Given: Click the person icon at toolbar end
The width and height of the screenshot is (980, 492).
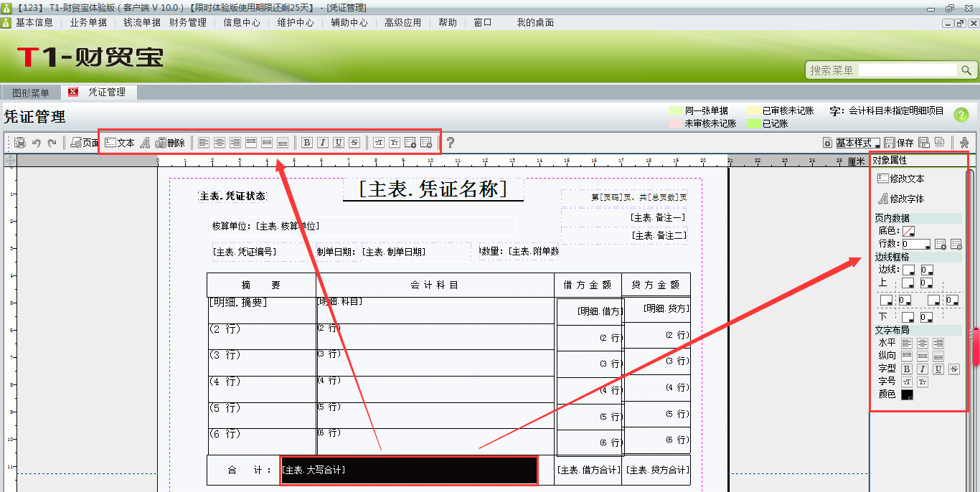Looking at the screenshot, I should click(x=964, y=143).
